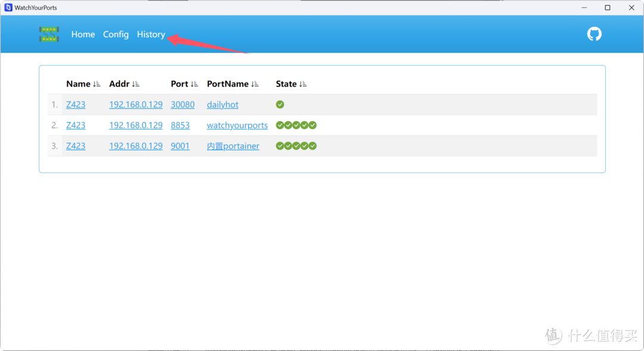Screen dimensions: 644x351
Task: Switch to the History page
Action: pyautogui.click(x=151, y=35)
